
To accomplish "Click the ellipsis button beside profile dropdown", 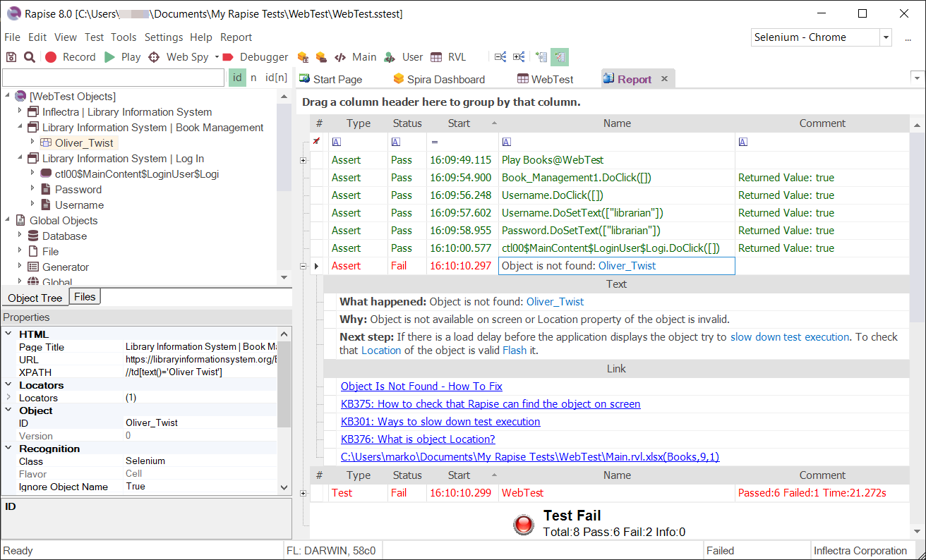I will pos(908,39).
